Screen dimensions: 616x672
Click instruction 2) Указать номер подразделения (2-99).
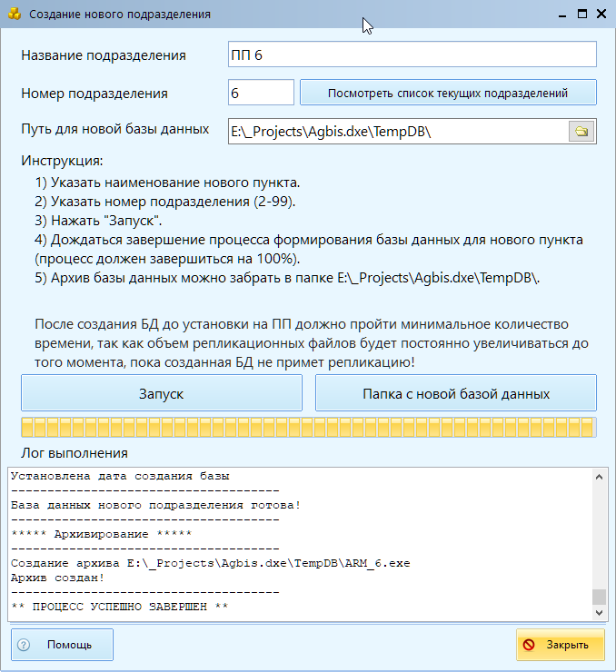pos(165,202)
